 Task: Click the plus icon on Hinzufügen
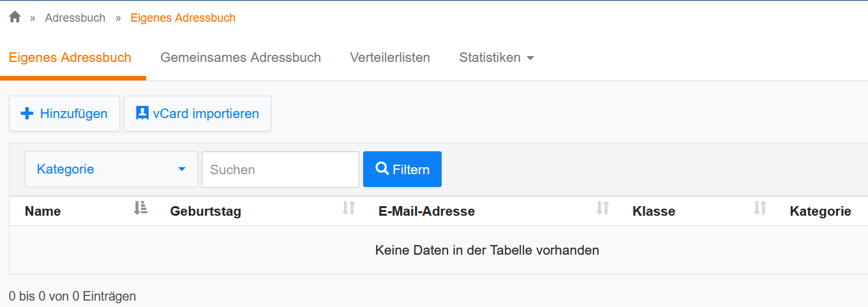[27, 114]
